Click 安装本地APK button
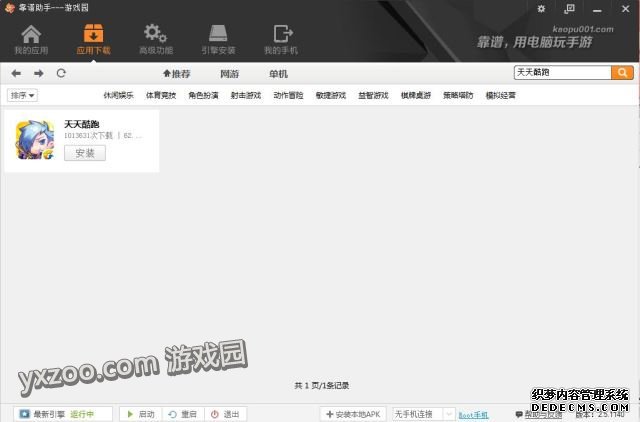This screenshot has width=640, height=422. point(353,414)
